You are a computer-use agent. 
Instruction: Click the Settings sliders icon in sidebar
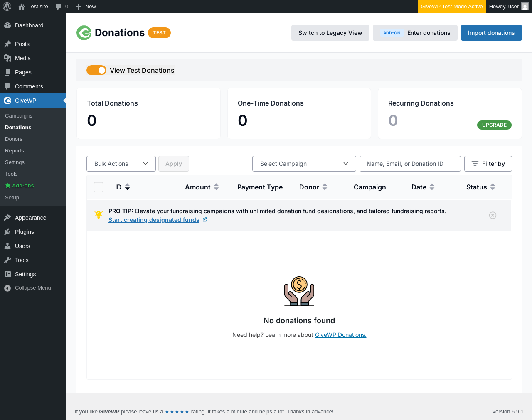pos(7,274)
